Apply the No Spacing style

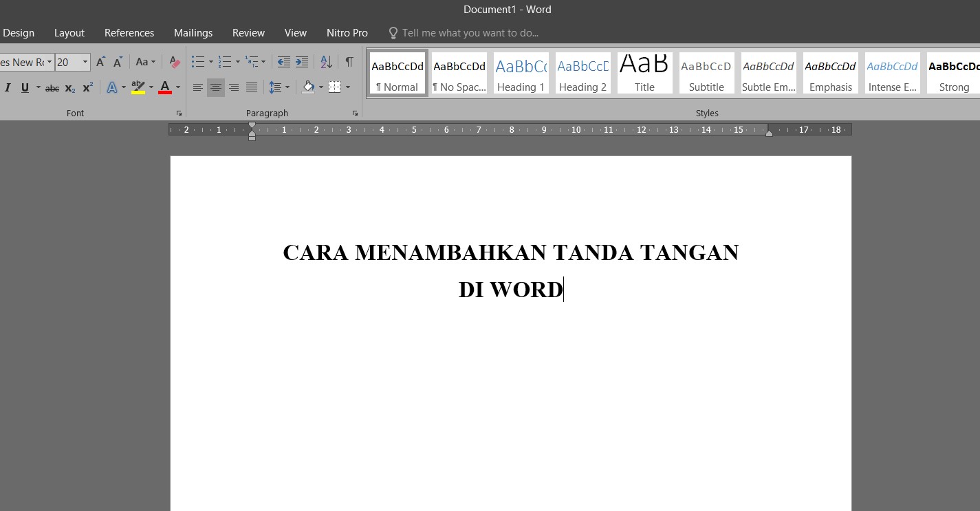coord(459,73)
